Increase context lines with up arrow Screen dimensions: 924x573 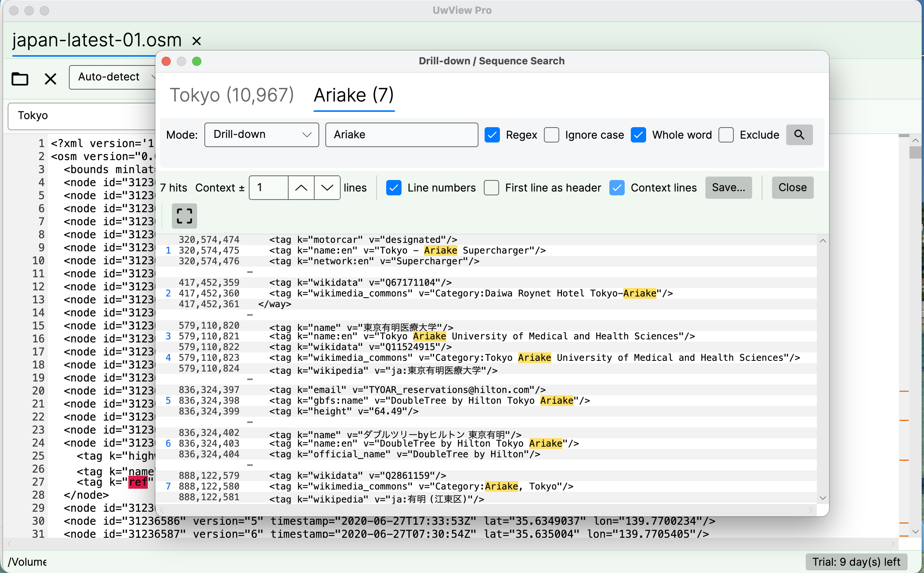click(x=301, y=188)
